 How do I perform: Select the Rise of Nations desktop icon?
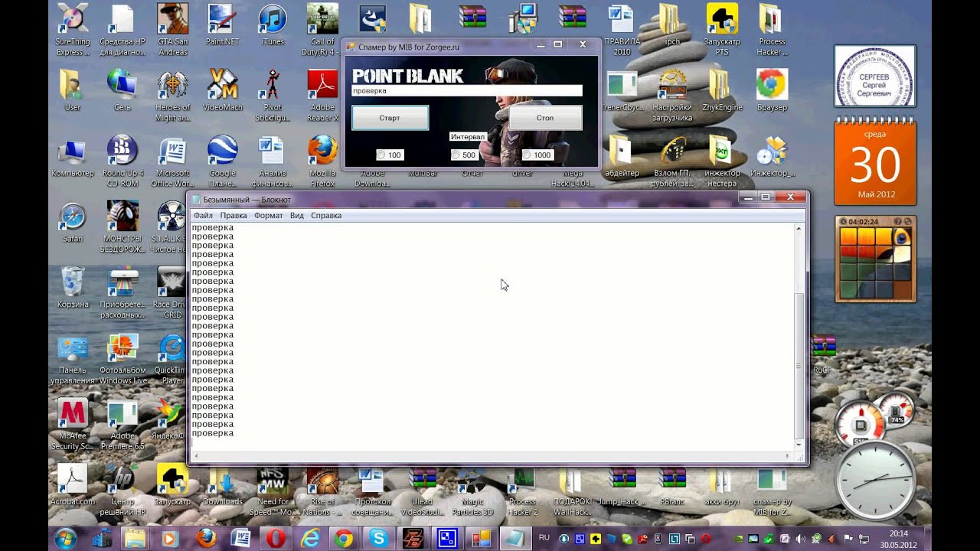322,490
